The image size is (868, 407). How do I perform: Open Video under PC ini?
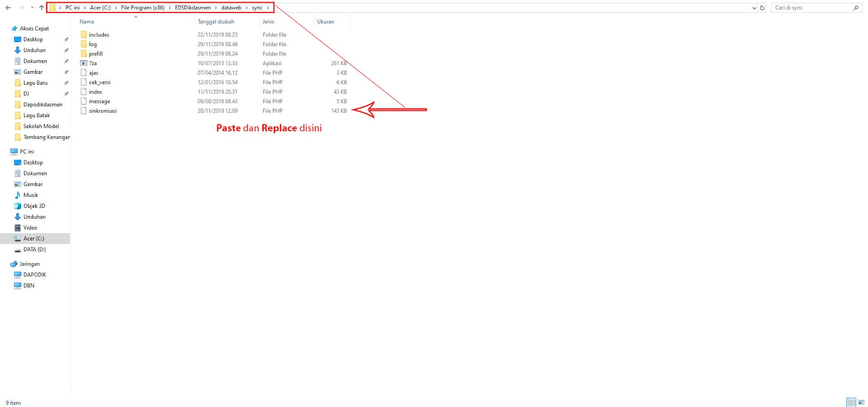point(30,227)
